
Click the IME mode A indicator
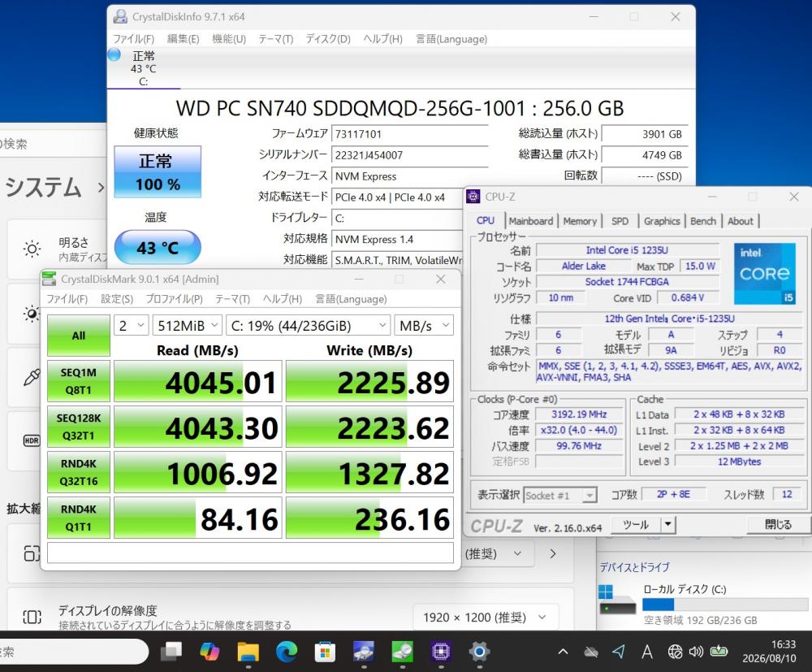tap(647, 652)
